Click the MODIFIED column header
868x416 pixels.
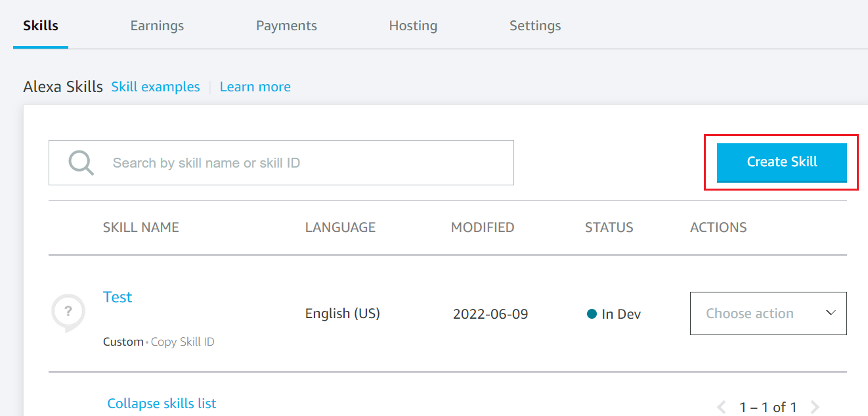tap(483, 227)
